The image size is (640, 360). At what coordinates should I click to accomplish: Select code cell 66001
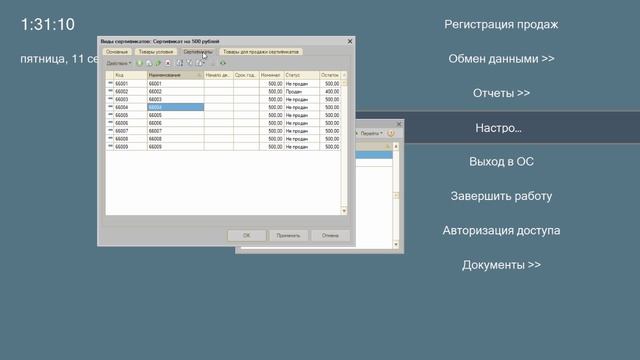click(130, 83)
